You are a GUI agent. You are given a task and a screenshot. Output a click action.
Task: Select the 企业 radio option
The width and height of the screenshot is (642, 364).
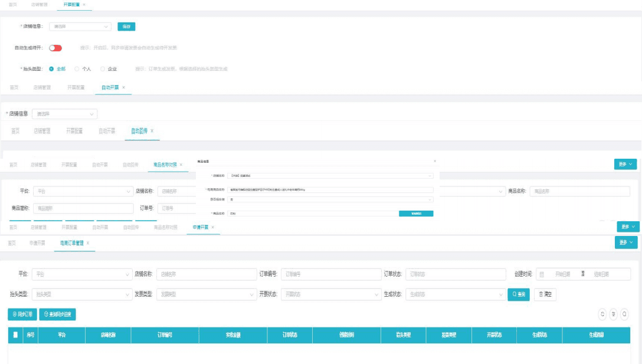pyautogui.click(x=103, y=69)
